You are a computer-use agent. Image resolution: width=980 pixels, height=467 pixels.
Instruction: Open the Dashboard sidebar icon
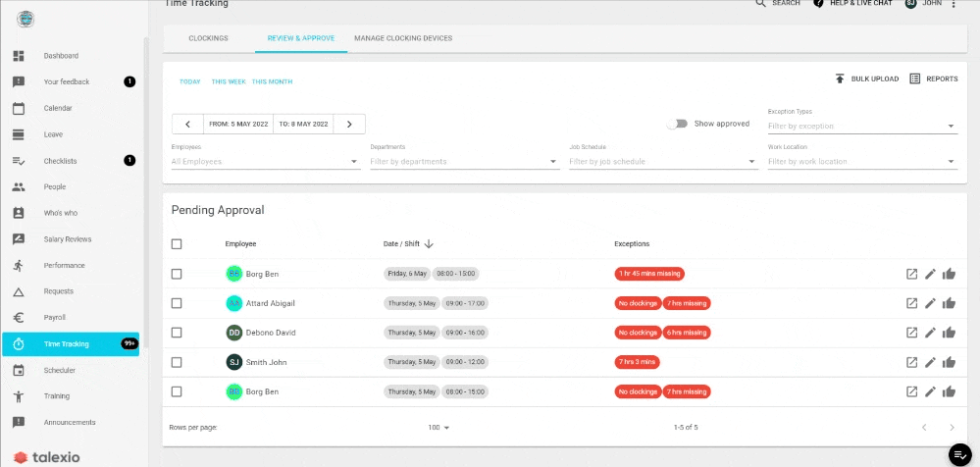point(18,56)
